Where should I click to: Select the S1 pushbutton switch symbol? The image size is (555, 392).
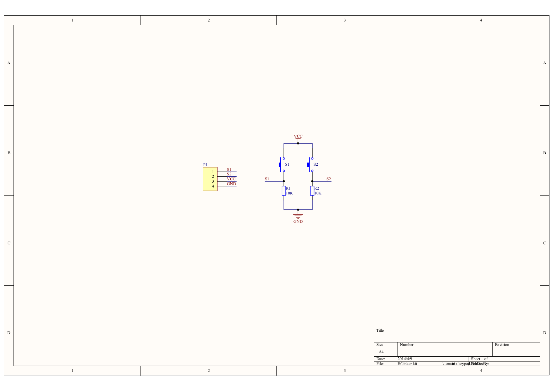point(282,165)
